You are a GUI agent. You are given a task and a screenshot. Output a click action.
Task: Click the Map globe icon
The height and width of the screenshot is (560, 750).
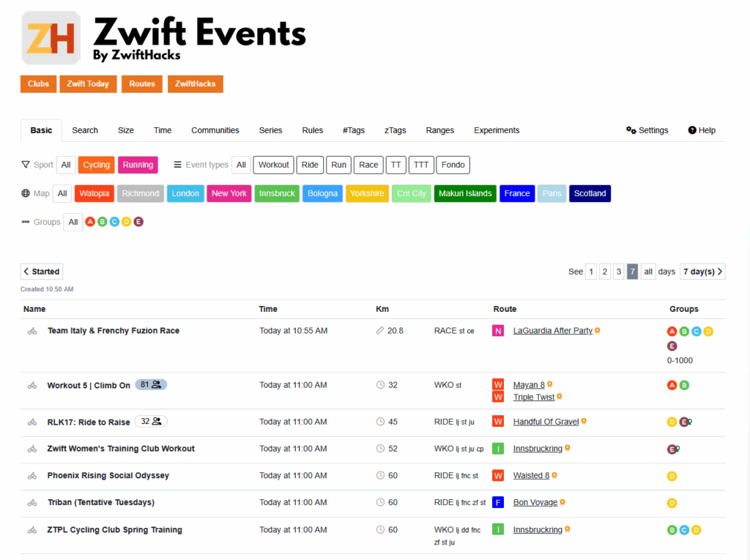tap(26, 193)
